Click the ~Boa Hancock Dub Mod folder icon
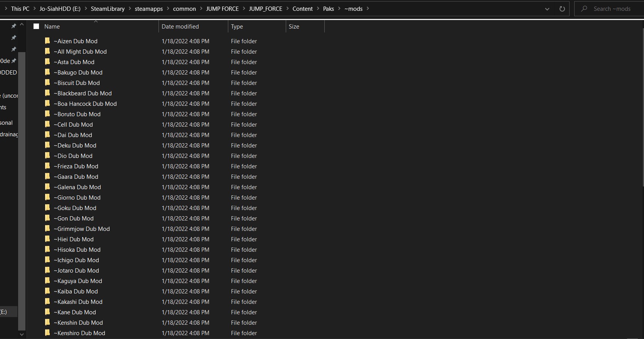The width and height of the screenshot is (644, 339). pyautogui.click(x=47, y=103)
